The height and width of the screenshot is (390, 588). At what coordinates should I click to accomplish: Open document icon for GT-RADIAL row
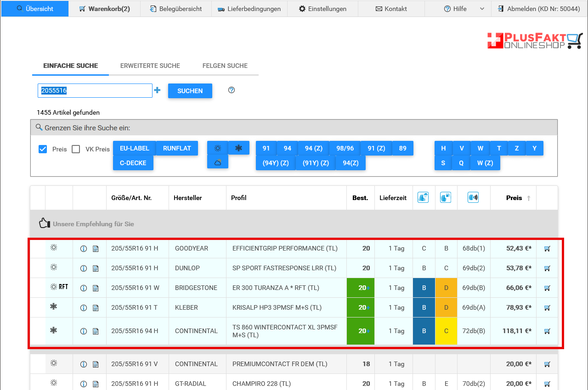(96, 384)
